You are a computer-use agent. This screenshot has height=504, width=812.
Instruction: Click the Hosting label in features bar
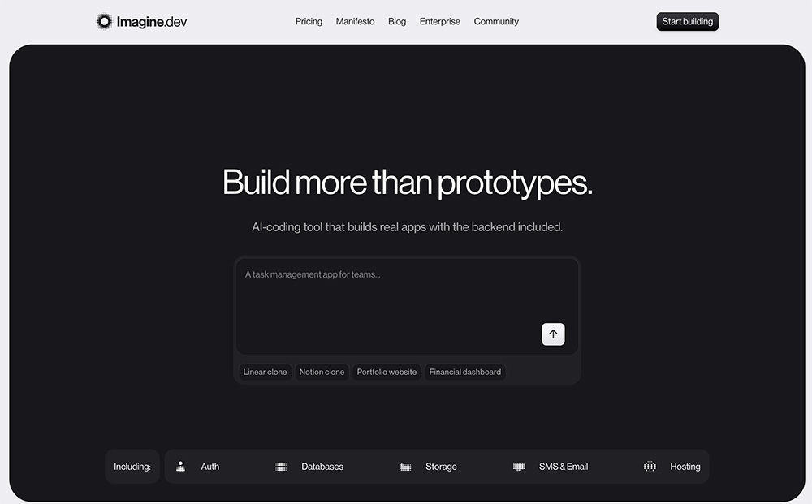coord(685,467)
